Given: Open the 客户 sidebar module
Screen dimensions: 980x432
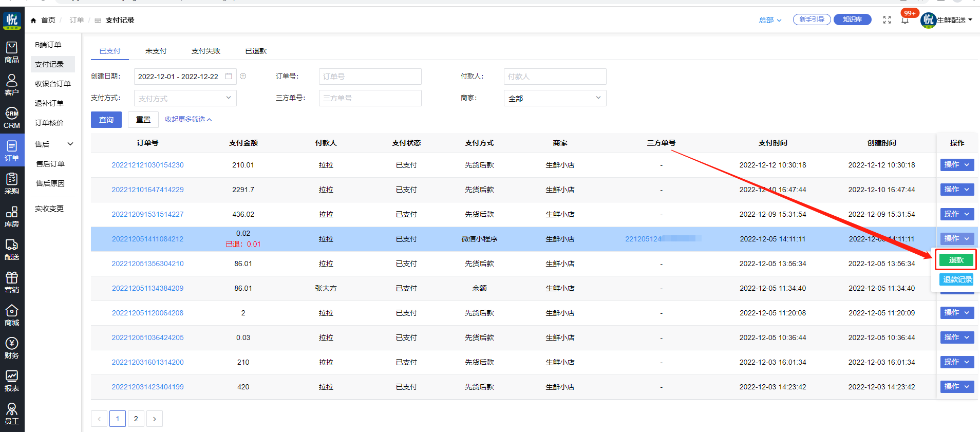Looking at the screenshot, I should [x=12, y=85].
